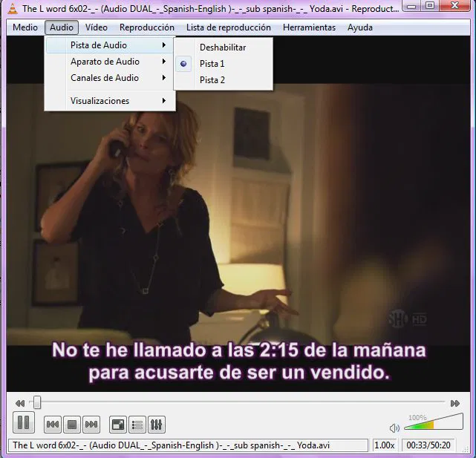Click the slower playback arrow icon

20,403
